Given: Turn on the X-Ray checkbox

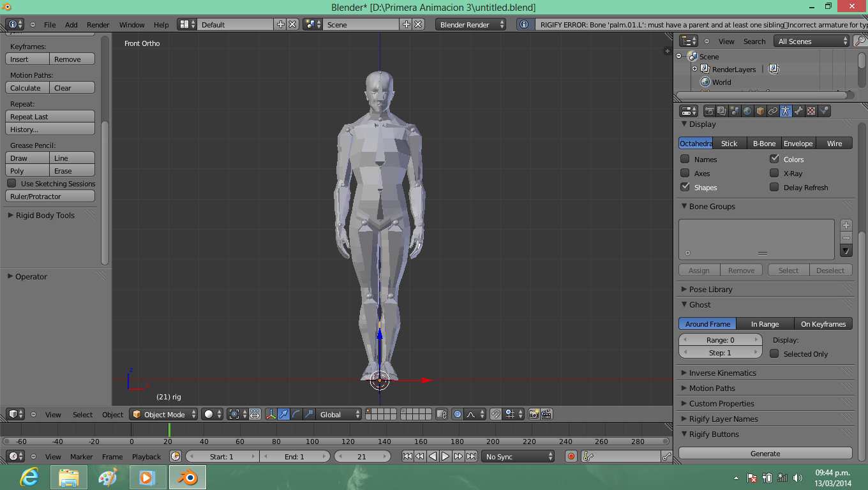Looking at the screenshot, I should click(x=774, y=174).
